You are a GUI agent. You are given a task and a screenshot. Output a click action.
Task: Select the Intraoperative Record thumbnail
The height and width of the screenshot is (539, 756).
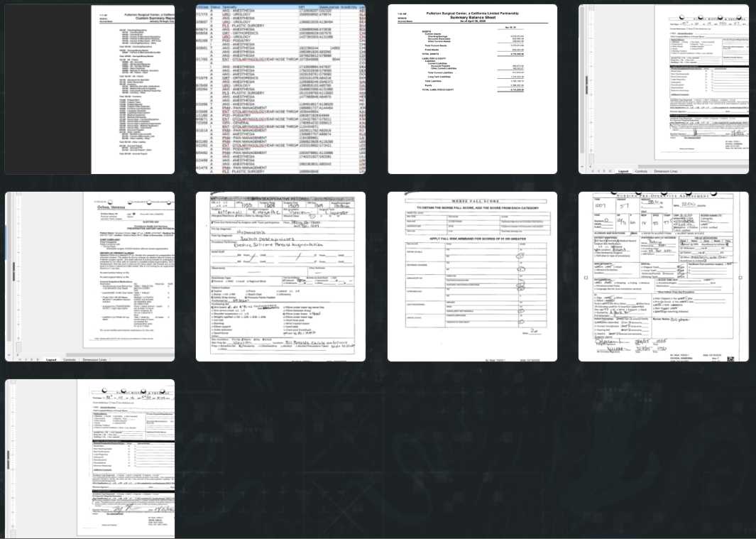click(x=280, y=276)
